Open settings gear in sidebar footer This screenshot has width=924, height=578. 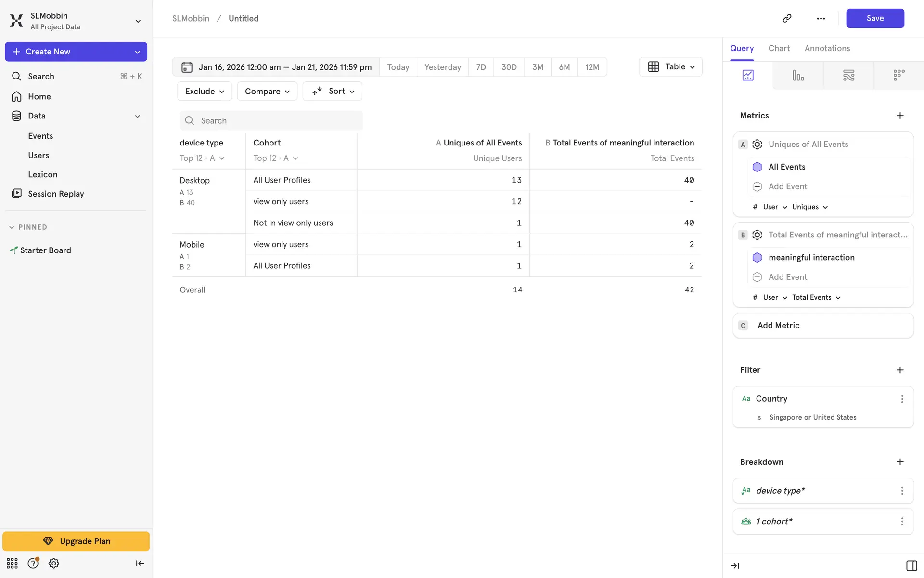click(x=54, y=563)
